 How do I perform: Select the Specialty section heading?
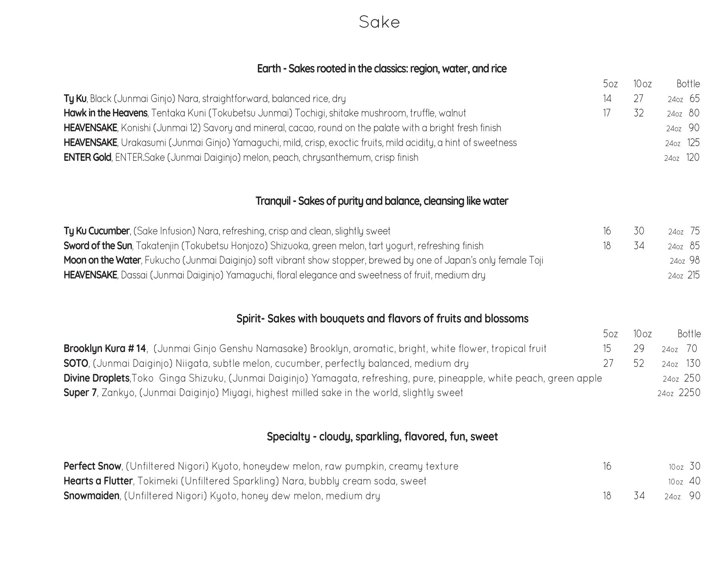[382, 437]
